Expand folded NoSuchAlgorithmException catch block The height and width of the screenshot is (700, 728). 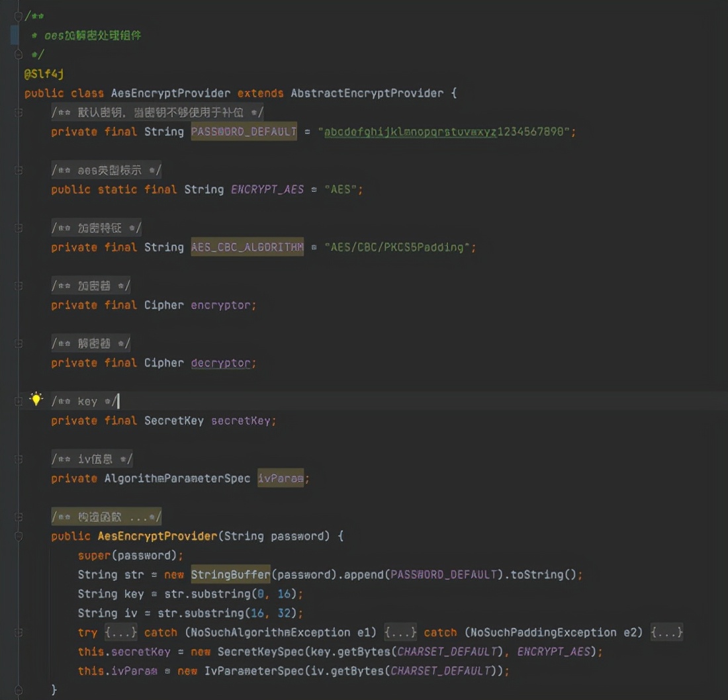(x=400, y=633)
